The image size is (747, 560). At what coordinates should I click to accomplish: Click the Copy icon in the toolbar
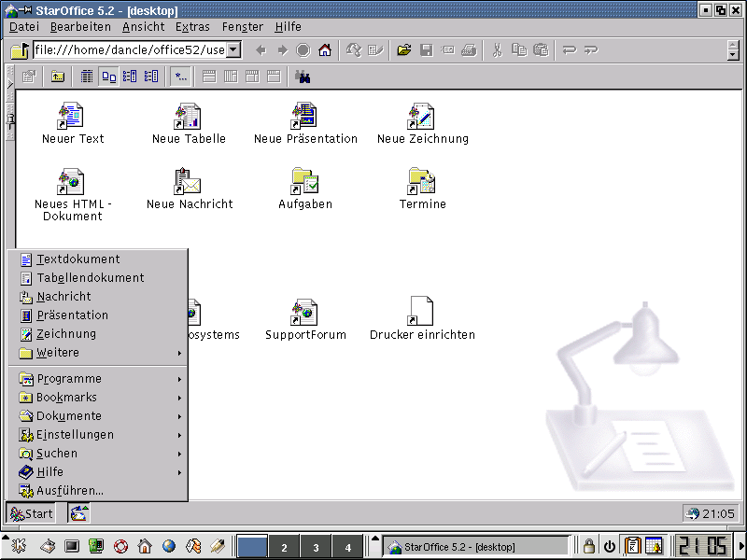point(519,50)
